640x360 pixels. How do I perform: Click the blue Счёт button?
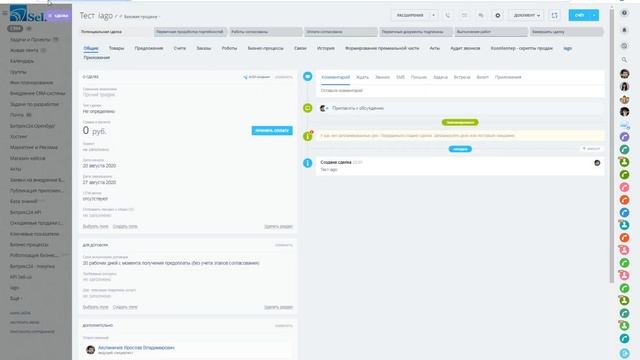(579, 16)
